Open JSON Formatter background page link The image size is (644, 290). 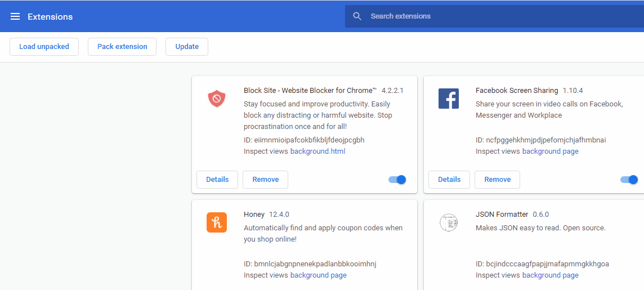[x=551, y=275]
